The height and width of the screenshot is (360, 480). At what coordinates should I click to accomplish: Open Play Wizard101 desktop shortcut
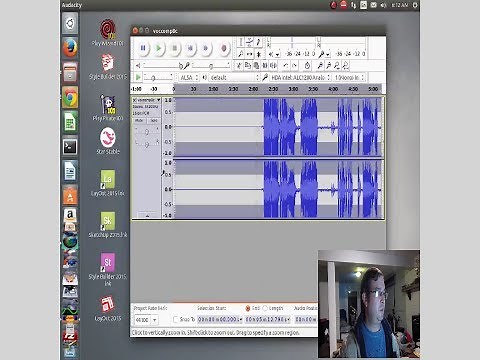pos(107,33)
